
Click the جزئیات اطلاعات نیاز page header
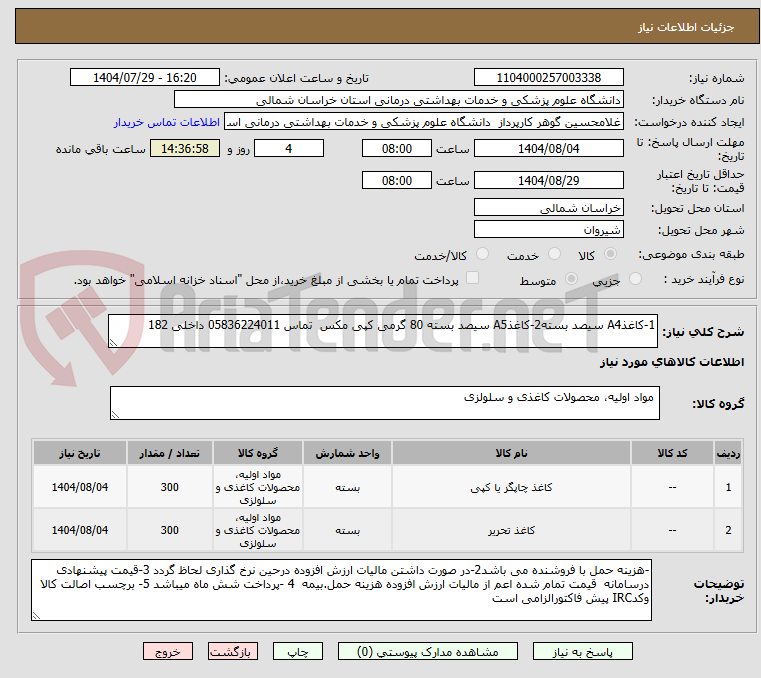click(686, 28)
